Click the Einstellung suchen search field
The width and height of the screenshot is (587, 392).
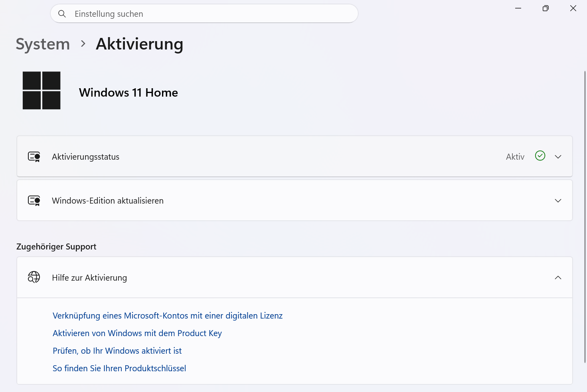204,14
